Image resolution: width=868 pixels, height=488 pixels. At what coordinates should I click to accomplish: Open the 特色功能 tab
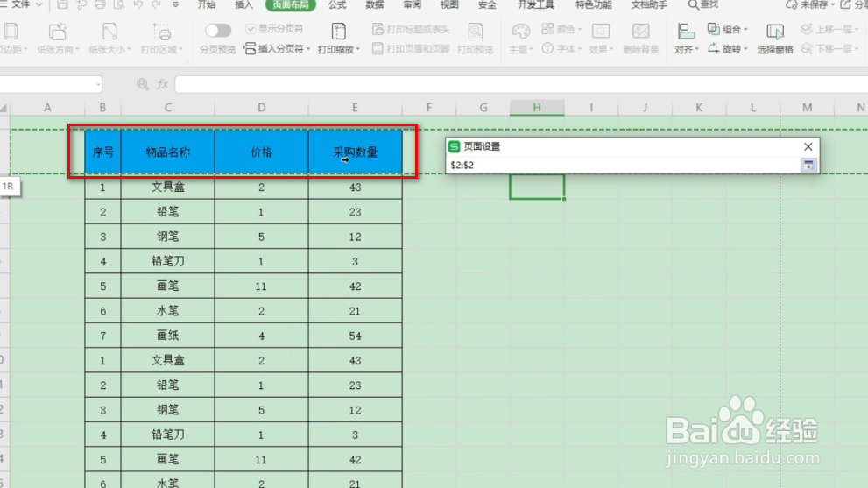tap(594, 4)
